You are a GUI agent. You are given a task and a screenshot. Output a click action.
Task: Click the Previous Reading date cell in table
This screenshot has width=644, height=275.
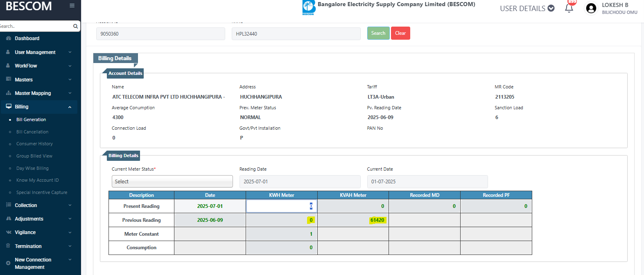pyautogui.click(x=210, y=220)
